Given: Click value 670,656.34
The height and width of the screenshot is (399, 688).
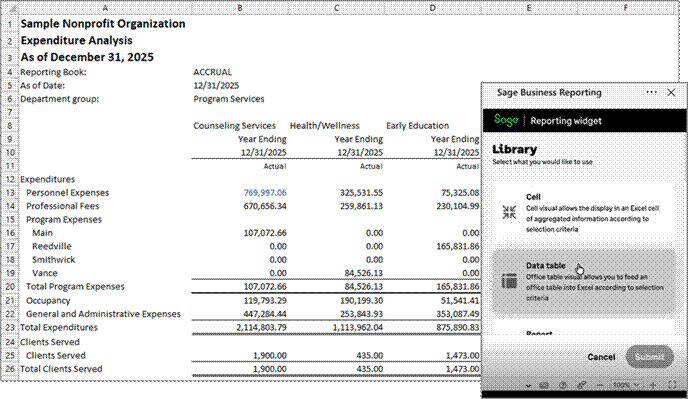Looking at the screenshot, I should point(265,206).
